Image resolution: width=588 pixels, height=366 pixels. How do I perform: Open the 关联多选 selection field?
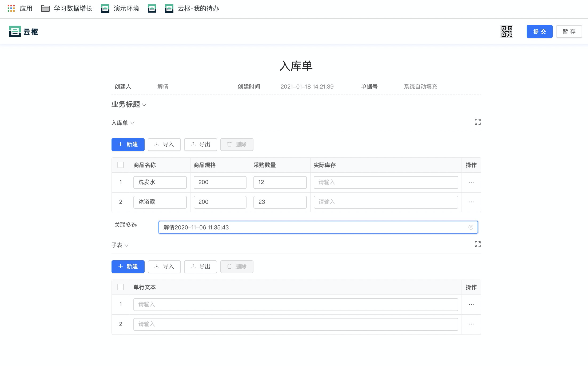[x=318, y=227]
